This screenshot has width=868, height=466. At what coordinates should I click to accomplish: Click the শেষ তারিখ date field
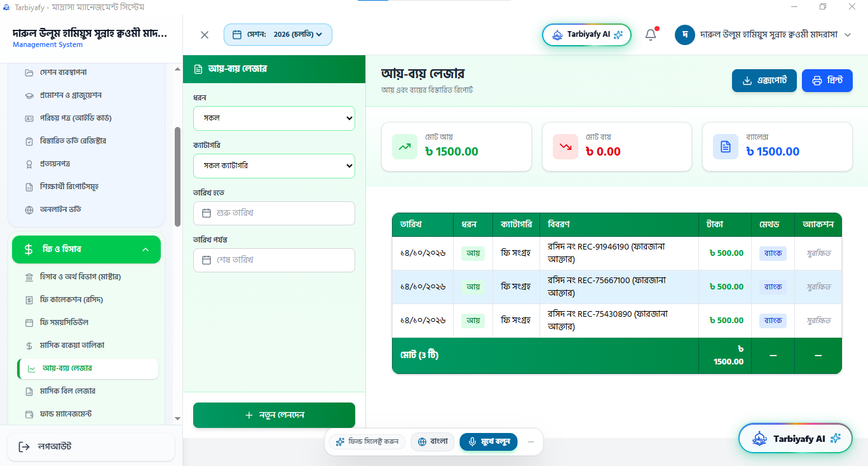click(274, 260)
